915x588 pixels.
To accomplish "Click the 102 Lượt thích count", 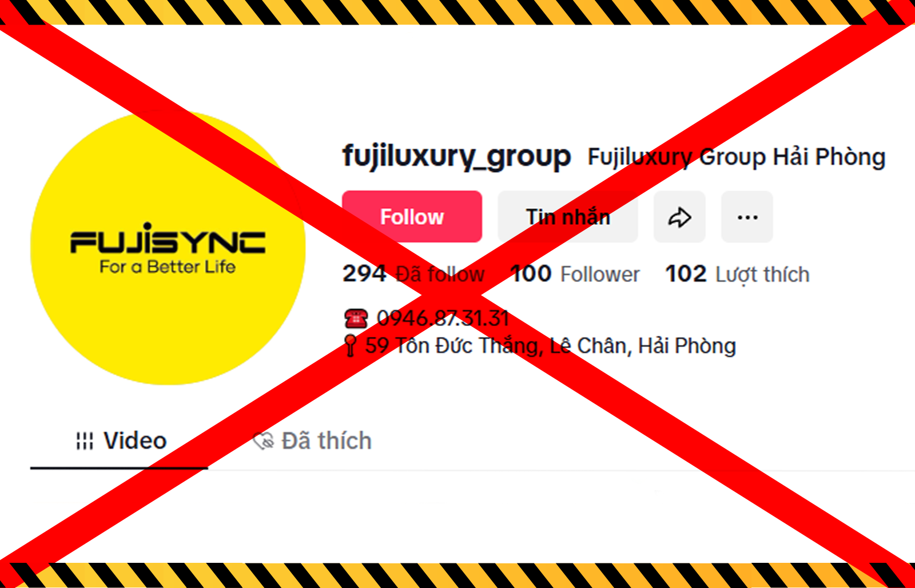I will 738,274.
